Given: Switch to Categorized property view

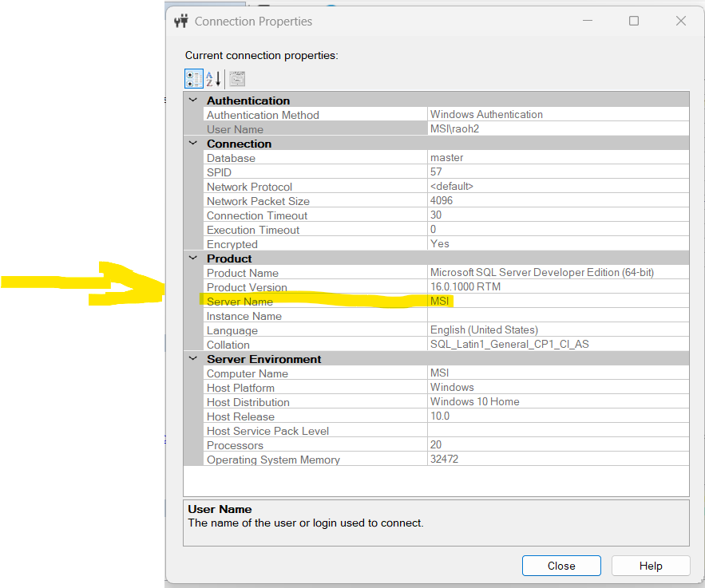Looking at the screenshot, I should coord(193,79).
